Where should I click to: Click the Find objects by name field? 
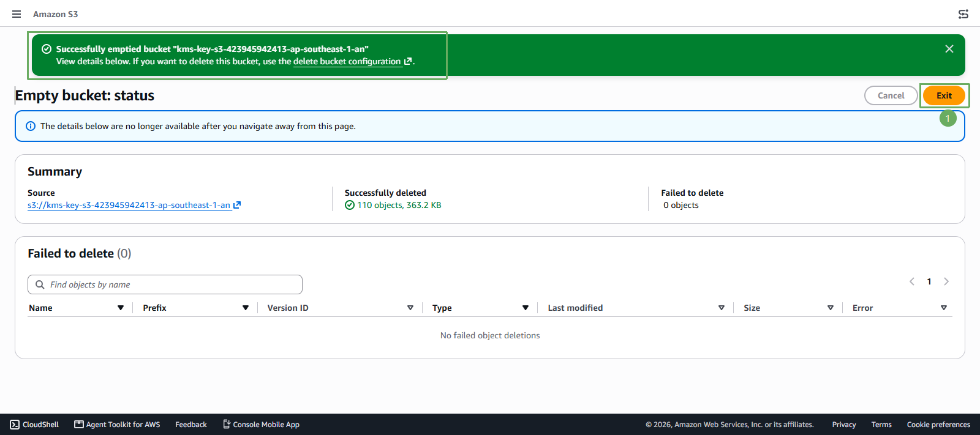(x=165, y=284)
